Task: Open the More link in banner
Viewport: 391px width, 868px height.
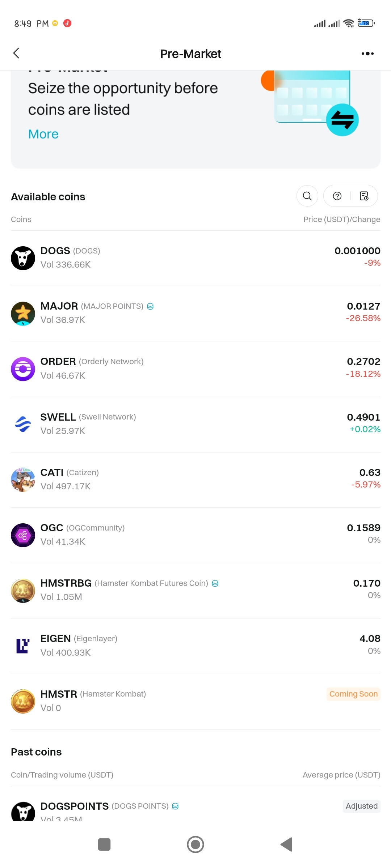Action: 43,134
